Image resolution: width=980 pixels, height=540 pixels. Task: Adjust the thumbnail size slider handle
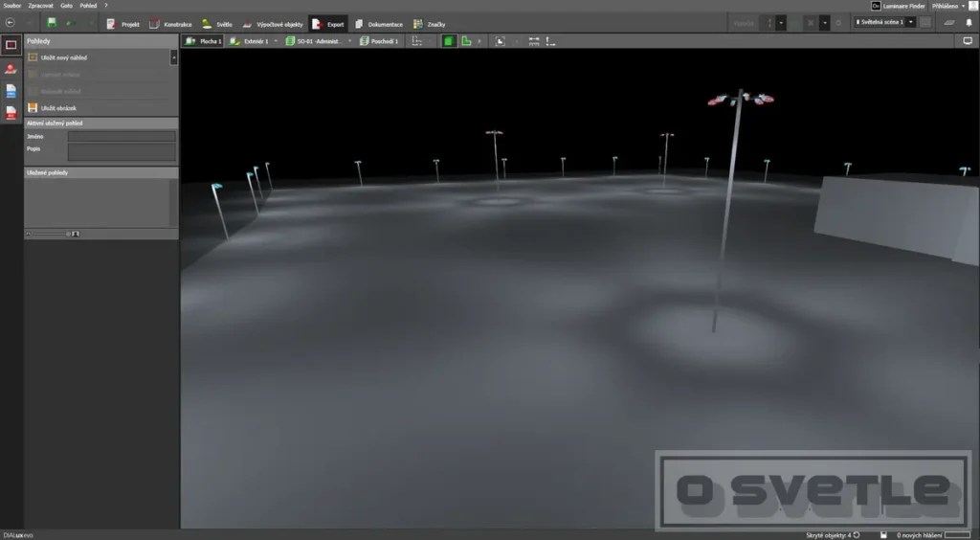[x=68, y=234]
